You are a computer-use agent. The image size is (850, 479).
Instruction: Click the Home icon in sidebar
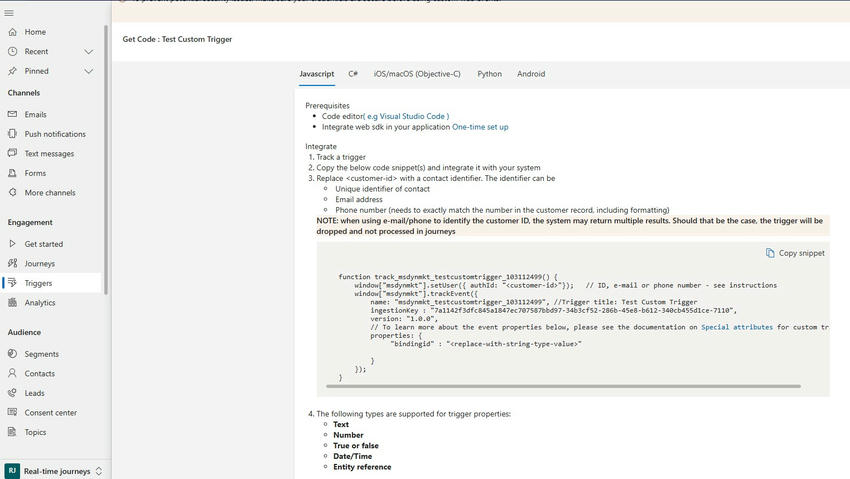pos(13,32)
